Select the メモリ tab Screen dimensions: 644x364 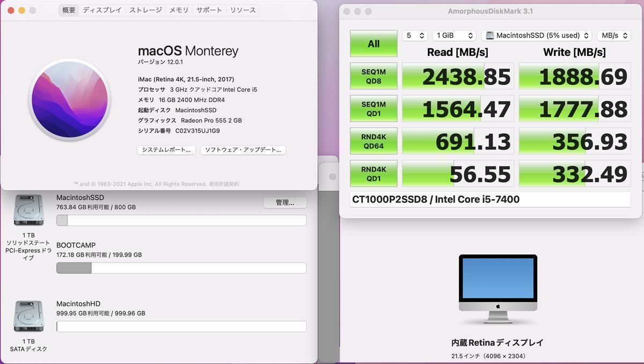179,10
